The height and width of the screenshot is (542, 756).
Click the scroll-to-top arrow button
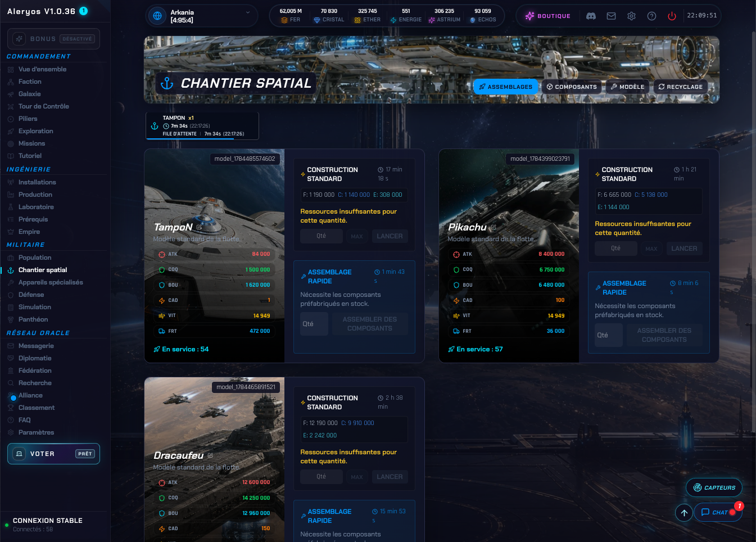(684, 512)
